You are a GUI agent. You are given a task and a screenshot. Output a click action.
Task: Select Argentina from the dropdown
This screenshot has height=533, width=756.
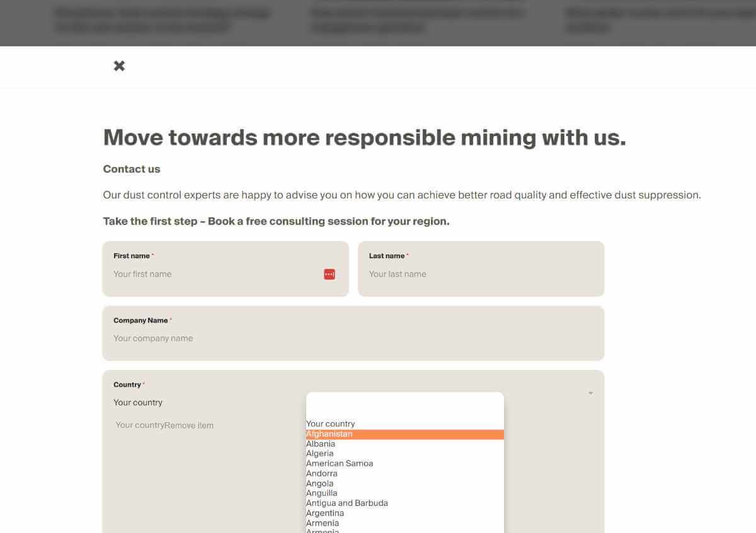click(x=325, y=513)
